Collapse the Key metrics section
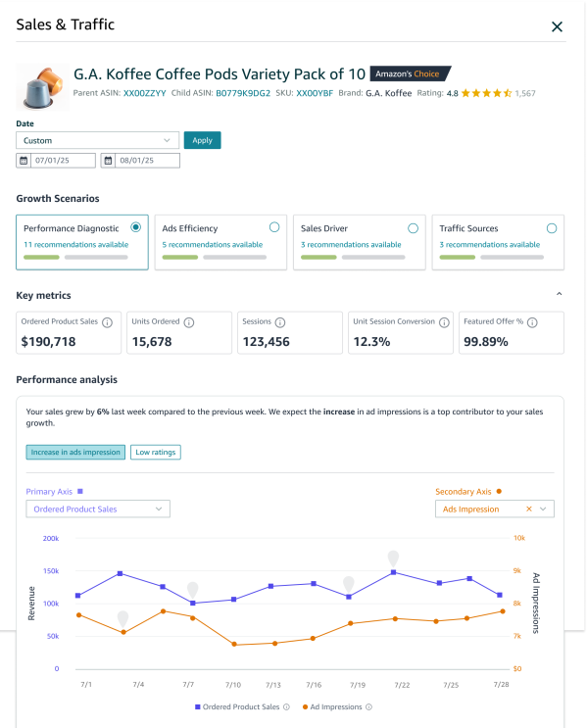Viewport: 587px width, 728px height. pos(560,294)
